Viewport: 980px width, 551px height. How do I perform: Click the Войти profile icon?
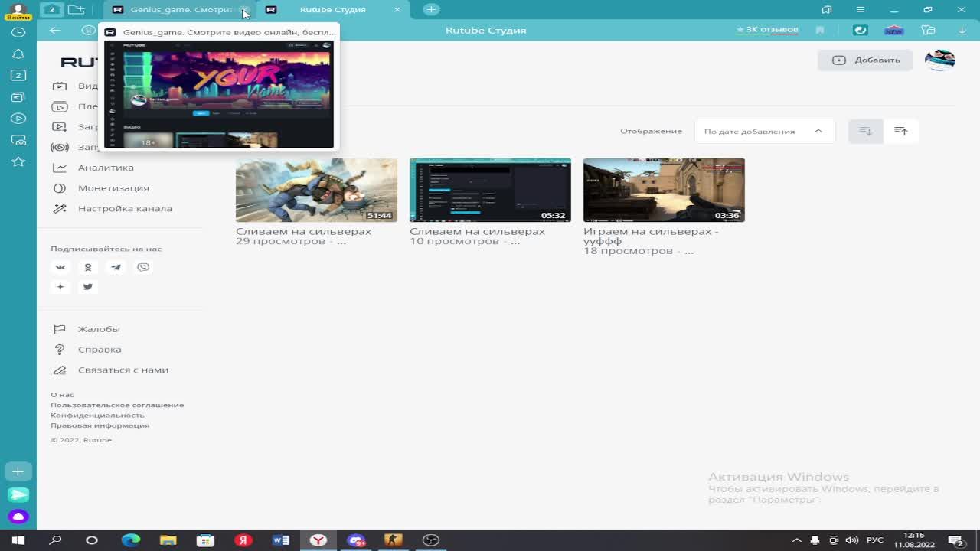coord(18,11)
